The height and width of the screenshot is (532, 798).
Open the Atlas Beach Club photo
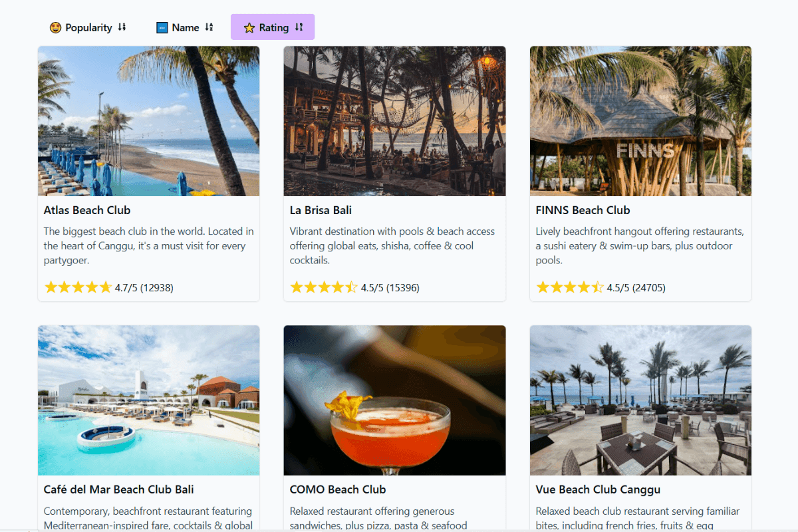148,121
